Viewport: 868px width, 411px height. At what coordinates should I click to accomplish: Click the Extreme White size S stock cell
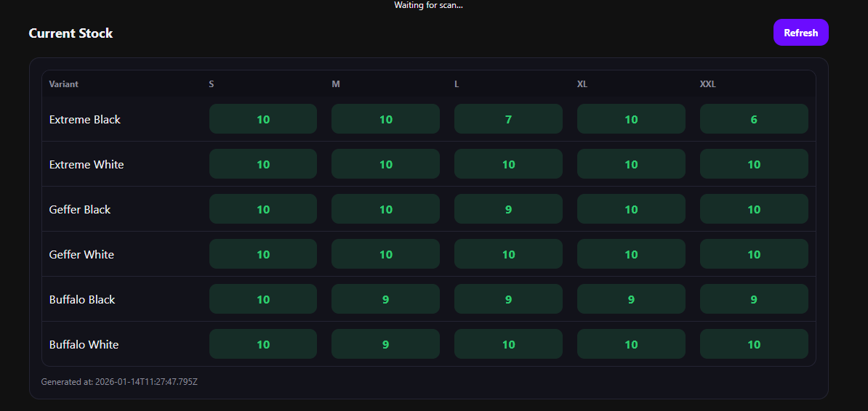(x=263, y=163)
